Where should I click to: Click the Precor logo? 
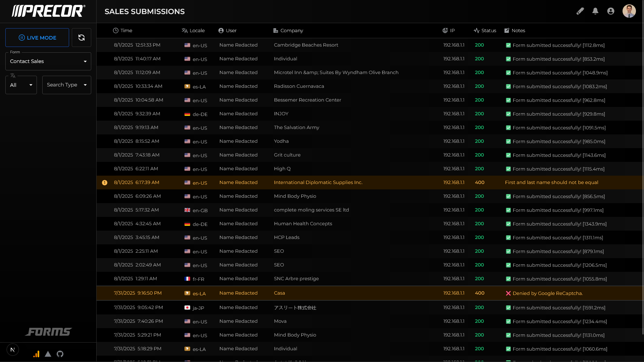(48, 11)
